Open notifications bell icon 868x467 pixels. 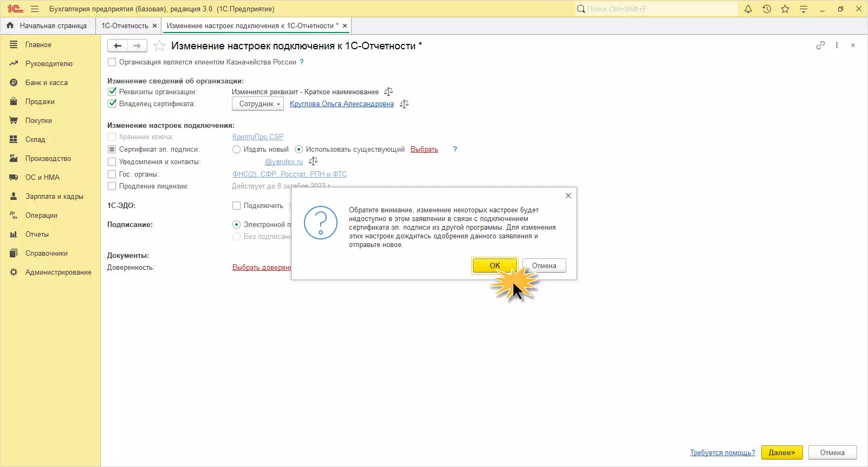click(x=748, y=9)
